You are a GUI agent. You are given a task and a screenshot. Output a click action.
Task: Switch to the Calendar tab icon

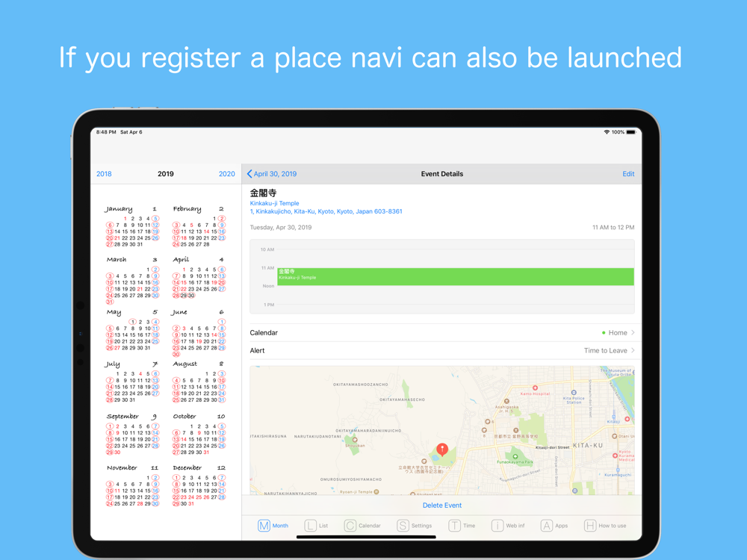tap(350, 525)
